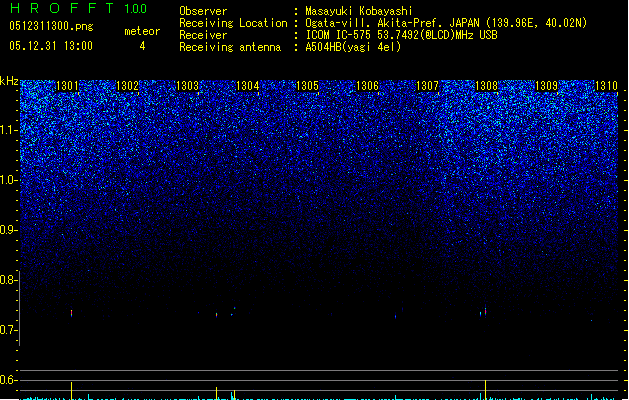Click the 1305 time marker
Screen dimensions: 629x400
click(307, 86)
